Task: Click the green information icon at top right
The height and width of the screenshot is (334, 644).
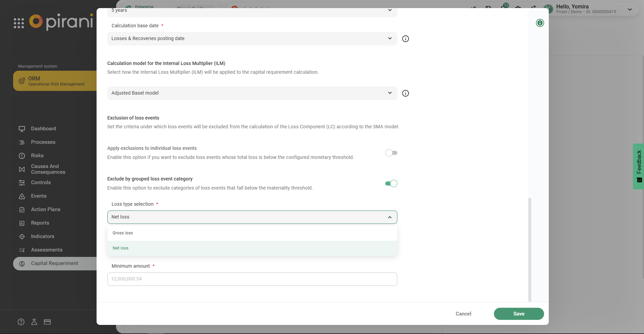Action: tap(540, 23)
